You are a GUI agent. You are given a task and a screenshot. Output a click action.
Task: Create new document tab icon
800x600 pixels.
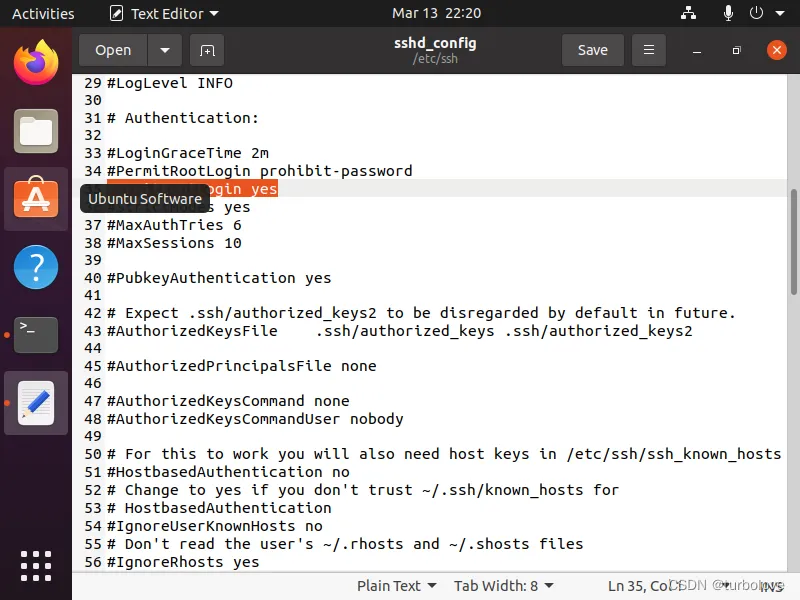pyautogui.click(x=207, y=50)
